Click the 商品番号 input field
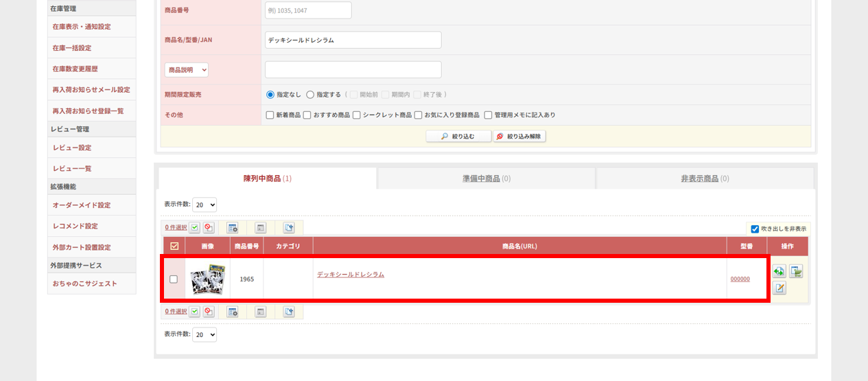868x381 pixels. point(307,10)
